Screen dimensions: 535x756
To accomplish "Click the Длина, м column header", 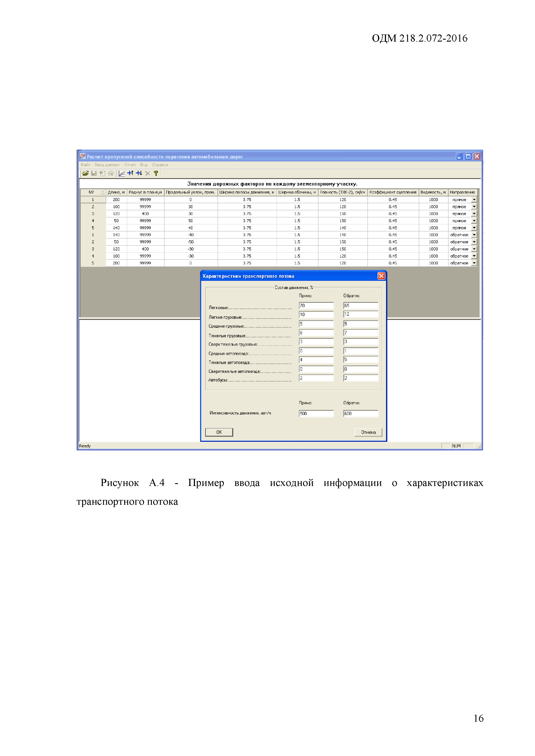I will tap(116, 192).
